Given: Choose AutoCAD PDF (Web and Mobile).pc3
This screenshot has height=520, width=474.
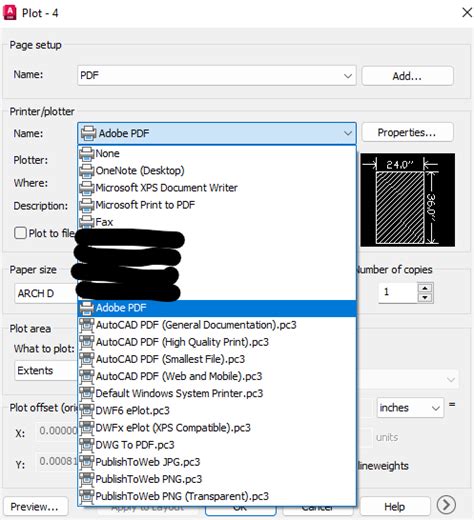Looking at the screenshot, I should (217, 376).
